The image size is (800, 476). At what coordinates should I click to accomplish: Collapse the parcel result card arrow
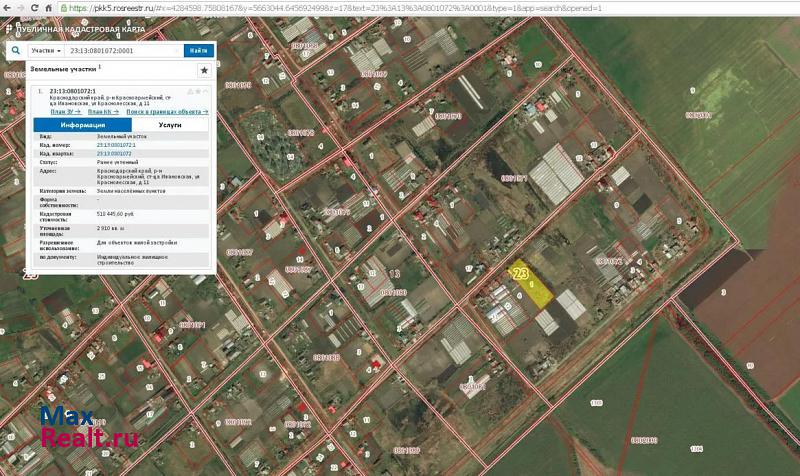207,90
